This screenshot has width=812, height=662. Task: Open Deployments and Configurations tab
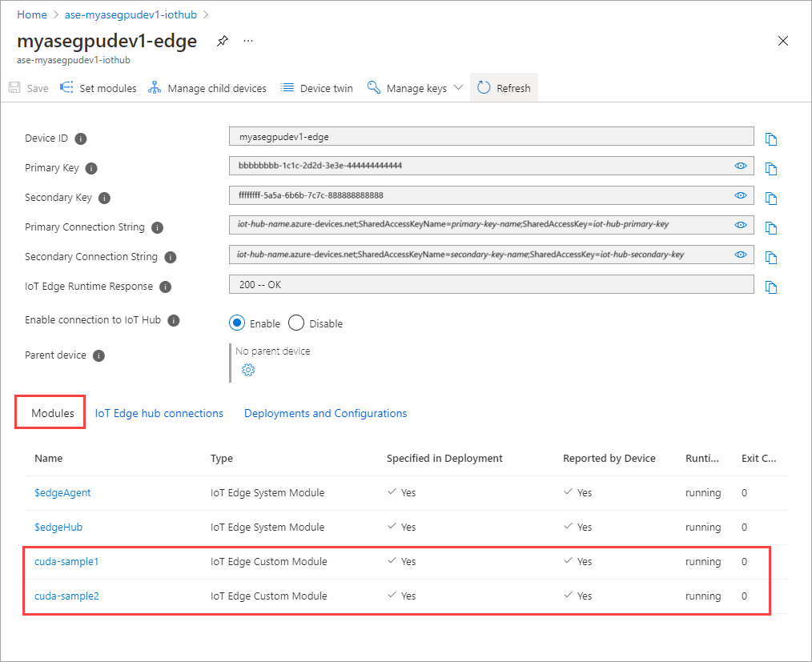tap(326, 413)
